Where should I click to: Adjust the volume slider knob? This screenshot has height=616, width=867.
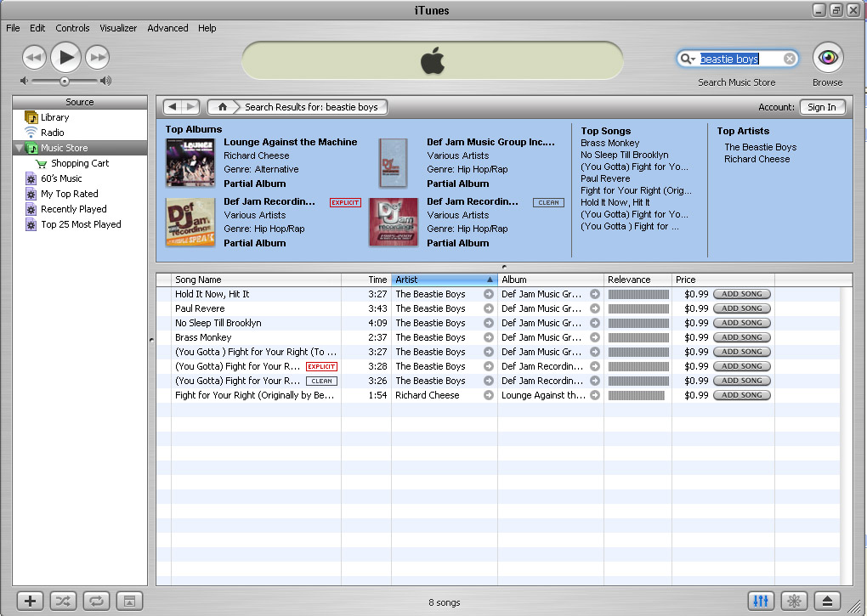[x=65, y=82]
